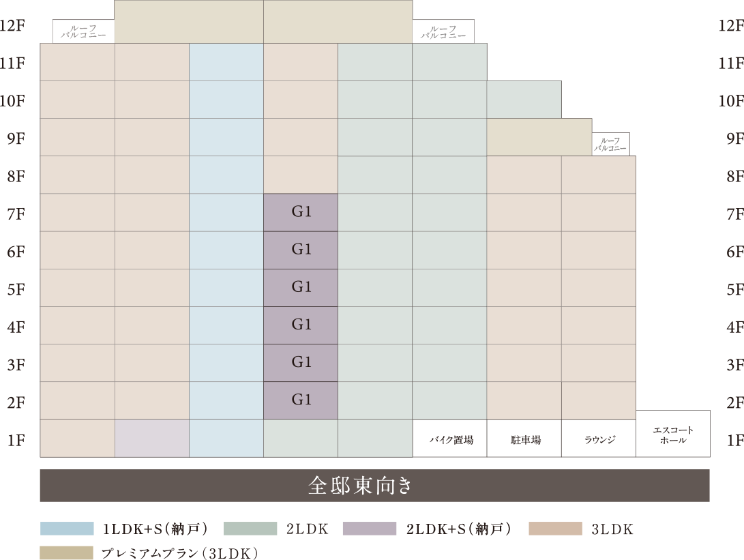
Task: Click the left-side 9F floor label
Action: tap(16, 138)
